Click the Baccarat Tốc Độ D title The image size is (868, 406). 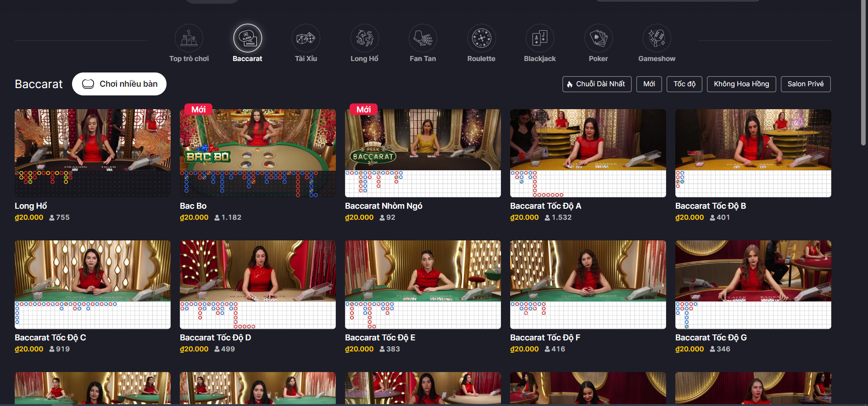click(216, 338)
